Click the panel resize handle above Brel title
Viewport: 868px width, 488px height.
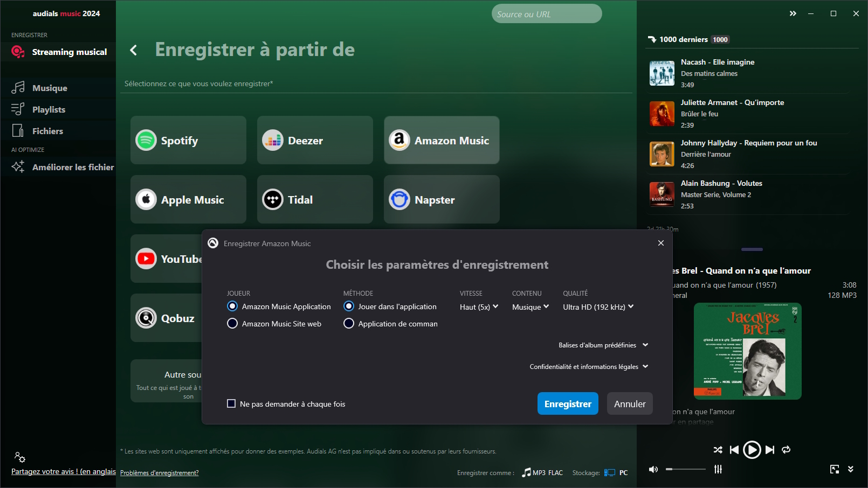coord(752,249)
